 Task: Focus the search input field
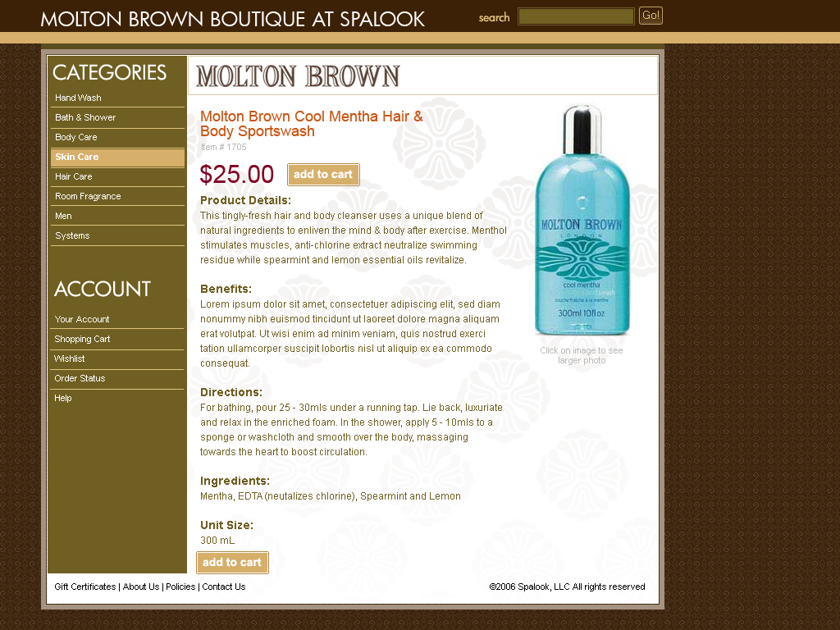pos(576,16)
